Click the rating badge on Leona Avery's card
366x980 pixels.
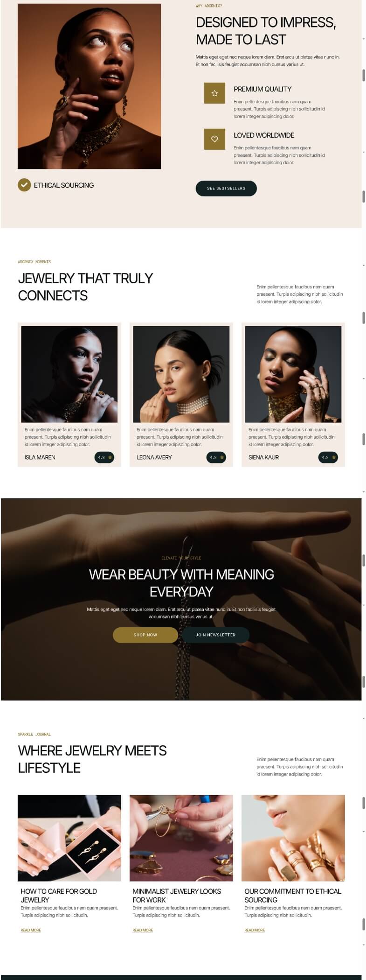coord(216,457)
